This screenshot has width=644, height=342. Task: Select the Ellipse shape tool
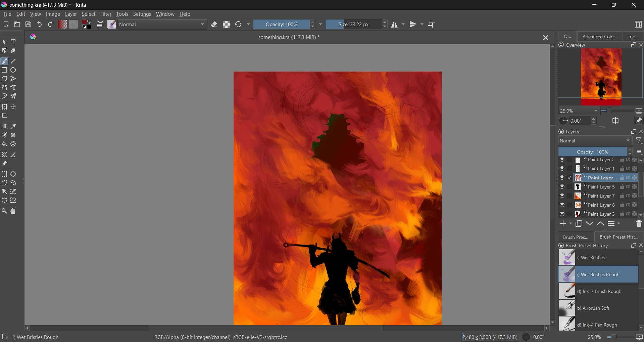pos(13,70)
